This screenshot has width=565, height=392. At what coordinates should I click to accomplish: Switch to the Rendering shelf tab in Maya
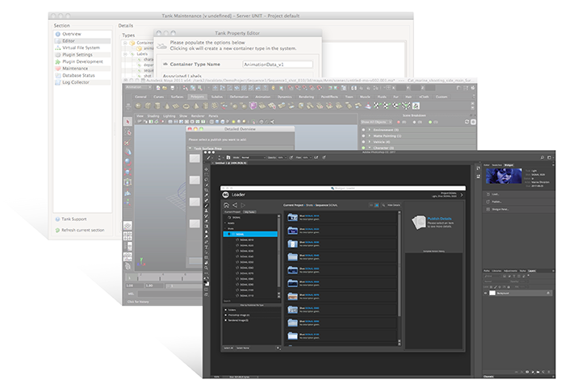[306, 97]
